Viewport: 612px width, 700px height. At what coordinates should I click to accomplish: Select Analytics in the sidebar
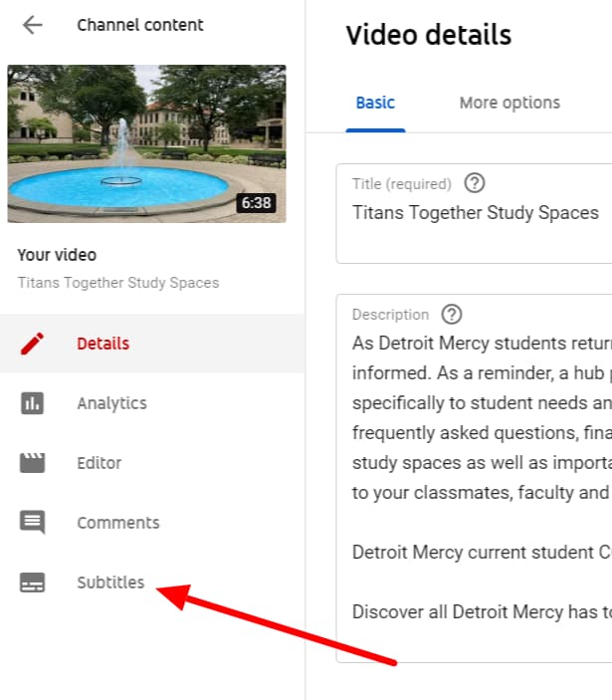coord(152,403)
